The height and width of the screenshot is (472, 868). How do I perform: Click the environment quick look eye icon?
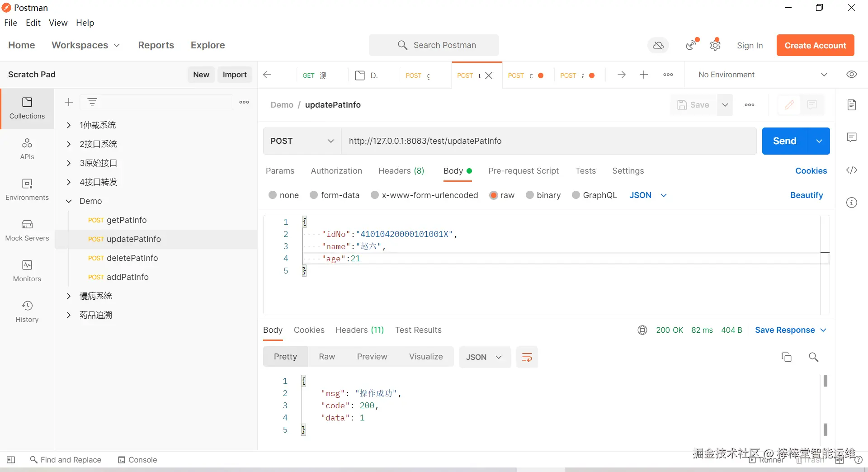(x=852, y=75)
